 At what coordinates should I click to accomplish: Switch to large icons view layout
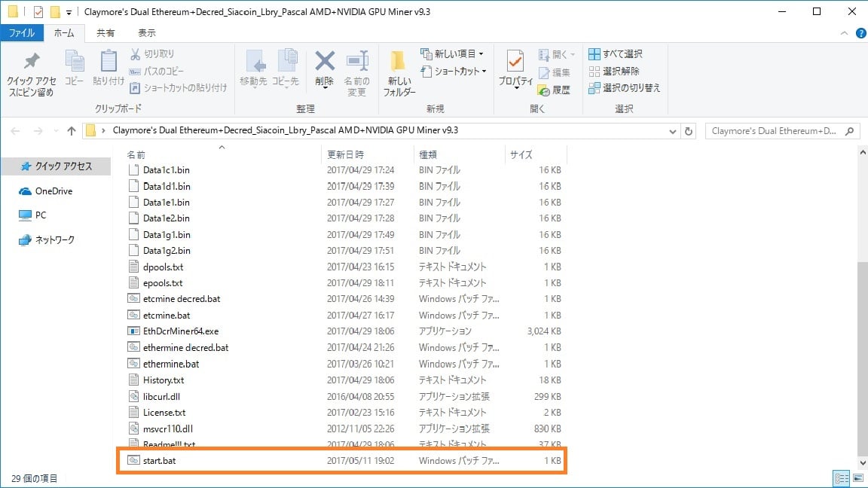tap(858, 478)
